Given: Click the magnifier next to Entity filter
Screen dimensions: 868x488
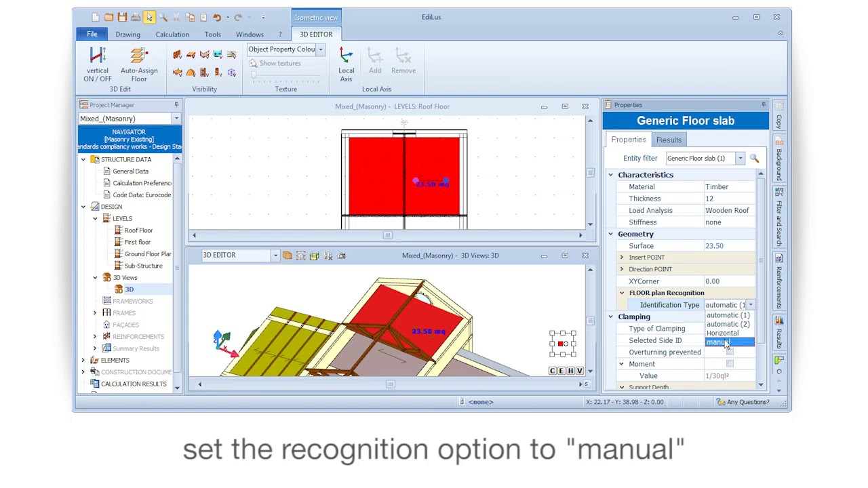Looking at the screenshot, I should pyautogui.click(x=754, y=158).
